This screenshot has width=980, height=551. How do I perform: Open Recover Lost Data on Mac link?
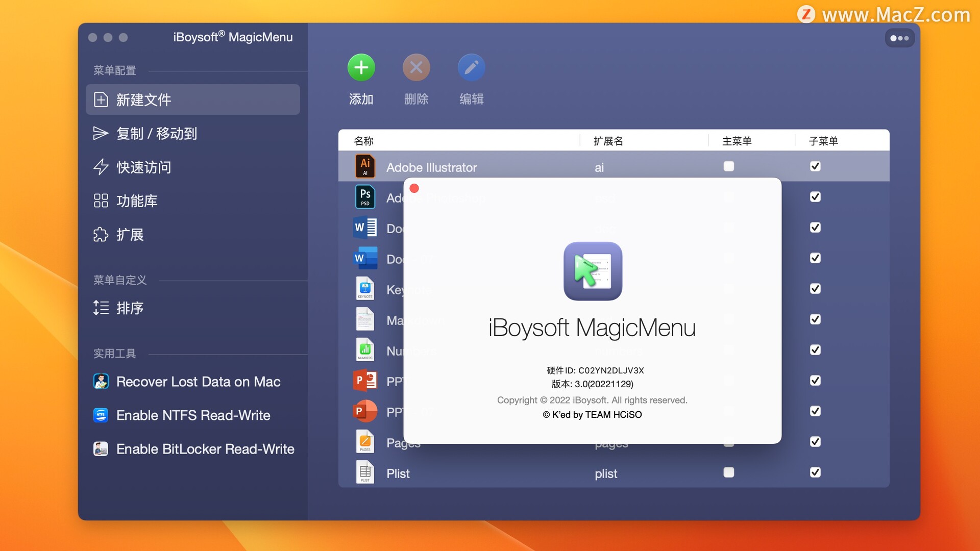[x=198, y=382]
